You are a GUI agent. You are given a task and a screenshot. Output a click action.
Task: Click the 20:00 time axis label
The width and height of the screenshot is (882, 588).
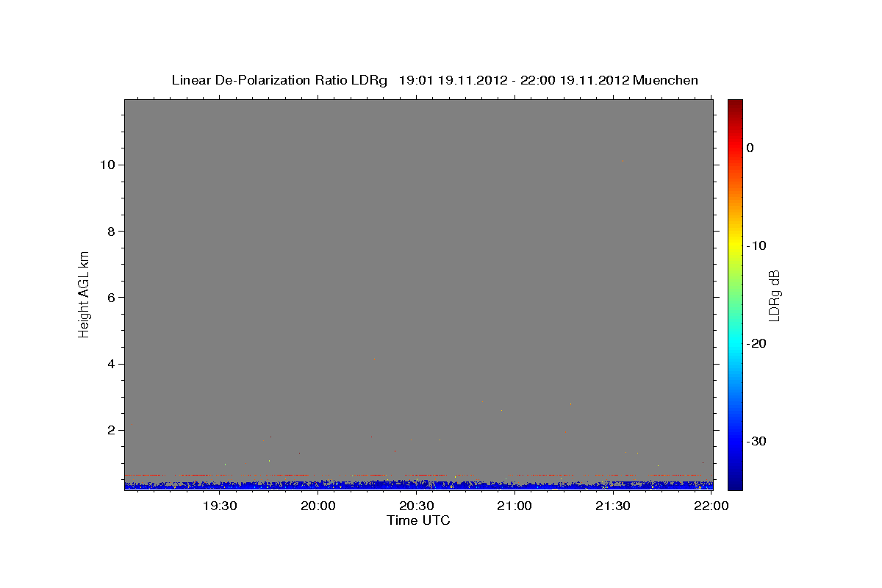(318, 506)
